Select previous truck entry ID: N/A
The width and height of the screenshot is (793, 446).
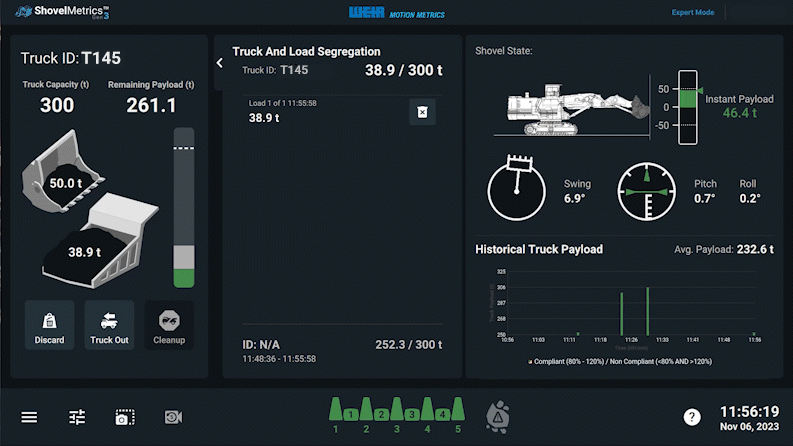pos(342,350)
